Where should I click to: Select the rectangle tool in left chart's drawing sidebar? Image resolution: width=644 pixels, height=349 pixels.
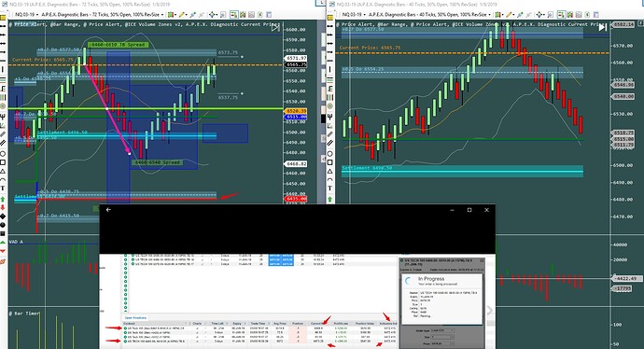point(3,162)
